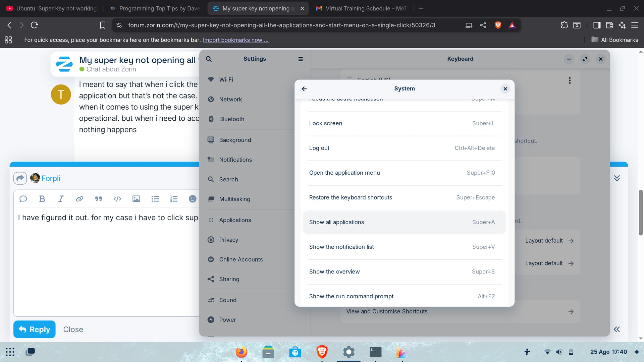Screen dimensions: 644x362
Task: Collapse the composer with double-chevron down
Action: [616, 178]
